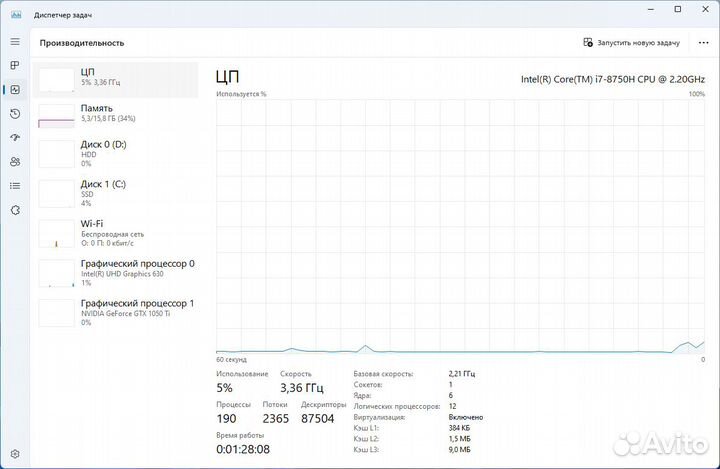Screen dimensions: 720x469
Task: Click the Память mini graph thumbnail
Action: pos(56,116)
